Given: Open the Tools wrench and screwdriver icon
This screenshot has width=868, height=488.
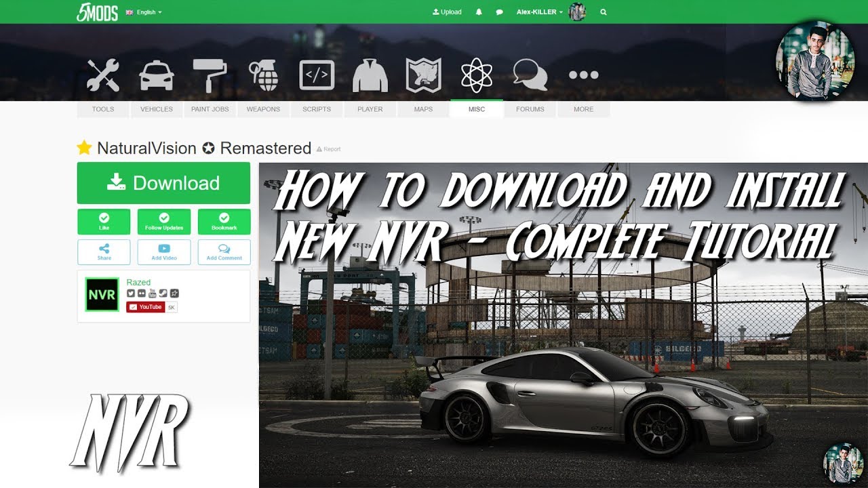Looking at the screenshot, I should (103, 75).
